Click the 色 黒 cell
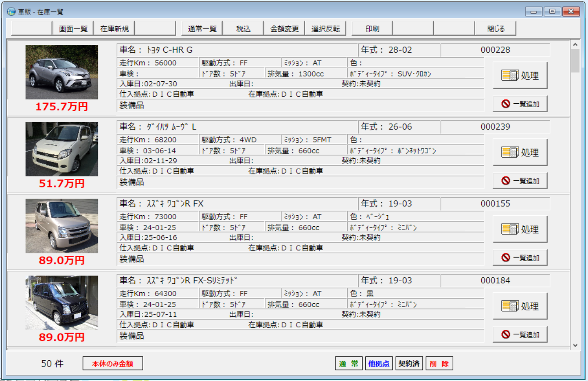The width and height of the screenshot is (588, 381). point(415,294)
